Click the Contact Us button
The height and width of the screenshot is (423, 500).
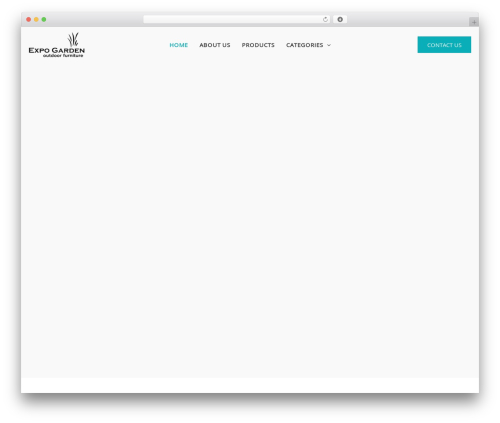[x=444, y=45]
